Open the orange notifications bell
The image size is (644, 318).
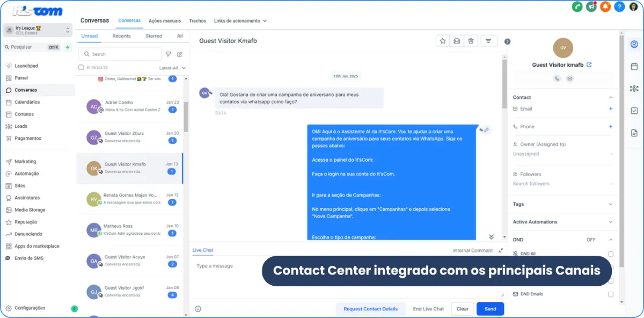(x=605, y=7)
